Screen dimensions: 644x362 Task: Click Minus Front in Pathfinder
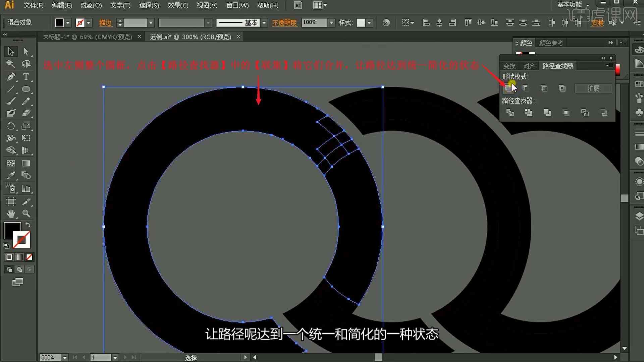point(526,88)
